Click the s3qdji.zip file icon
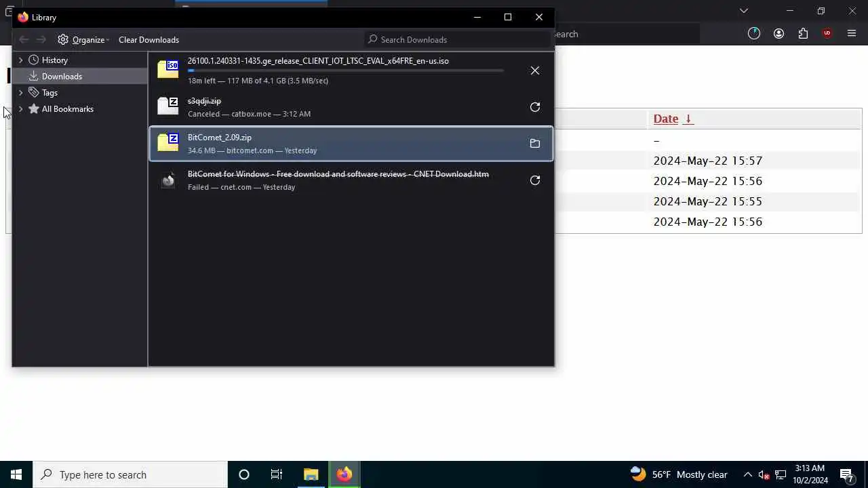Image resolution: width=868 pixels, height=488 pixels. (168, 106)
